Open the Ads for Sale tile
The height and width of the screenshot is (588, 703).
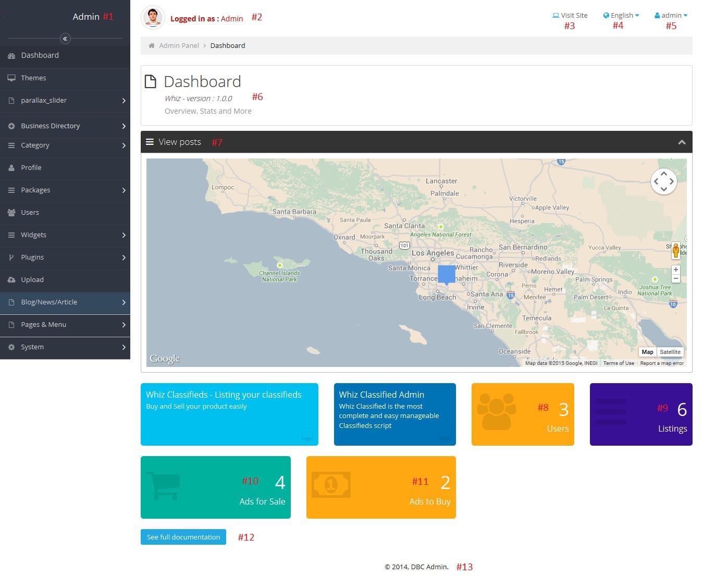point(216,487)
